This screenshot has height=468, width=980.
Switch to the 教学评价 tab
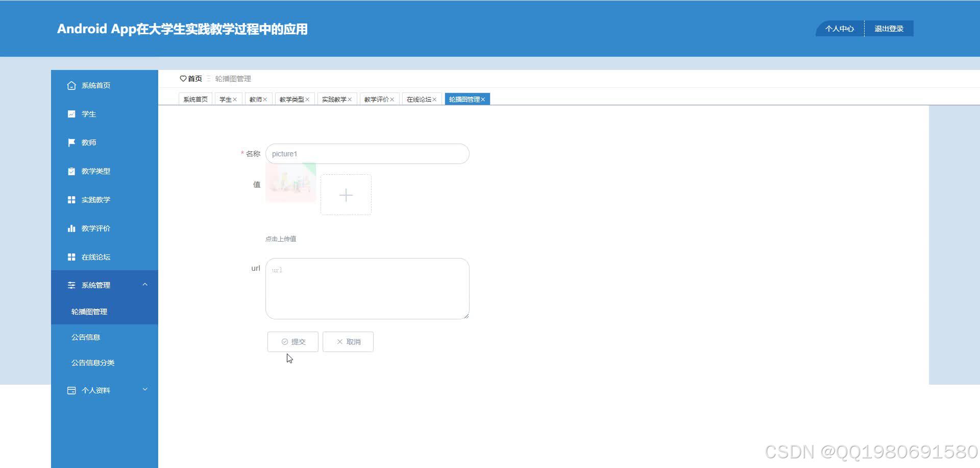pyautogui.click(x=376, y=99)
